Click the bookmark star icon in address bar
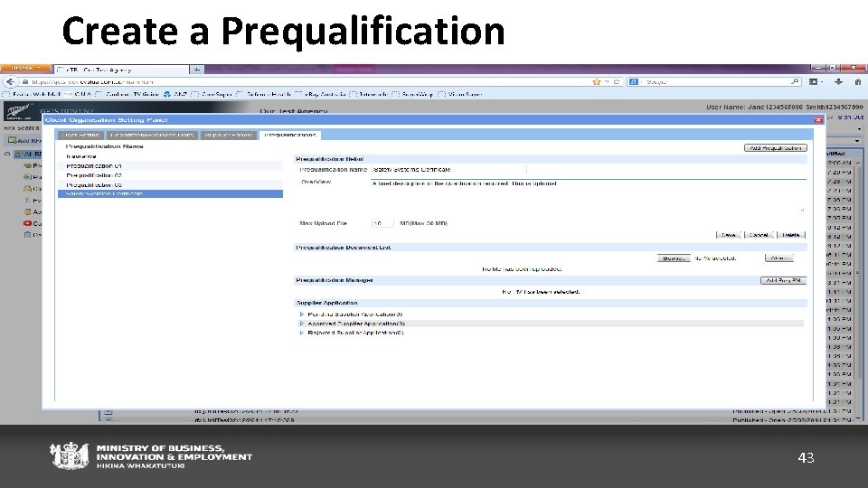 (596, 82)
